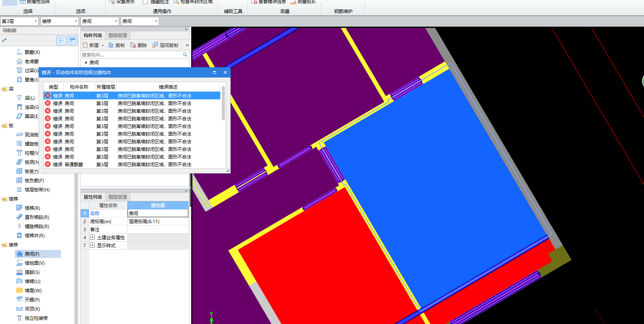Switch navigation tree to list view icon
This screenshot has height=324, width=644.
[x=61, y=40]
